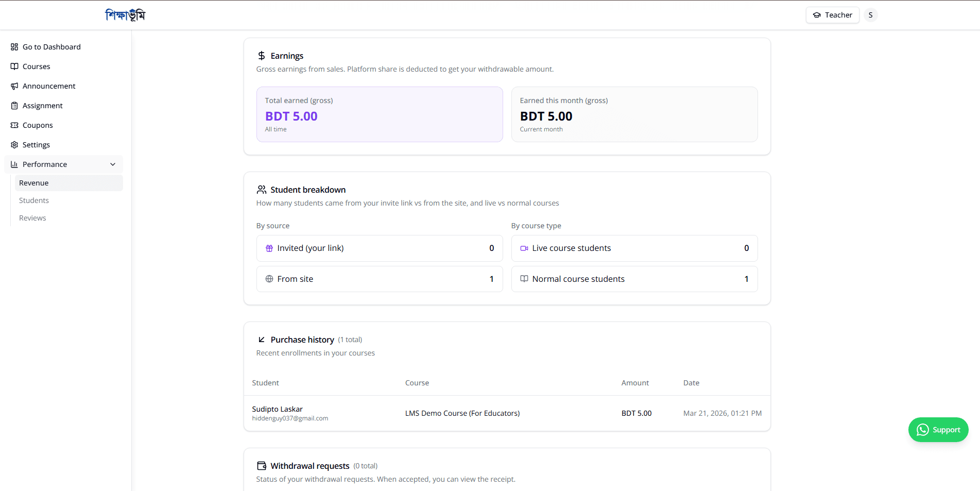This screenshot has width=980, height=491.
Task: Open the S user avatar menu
Action: pyautogui.click(x=871, y=15)
